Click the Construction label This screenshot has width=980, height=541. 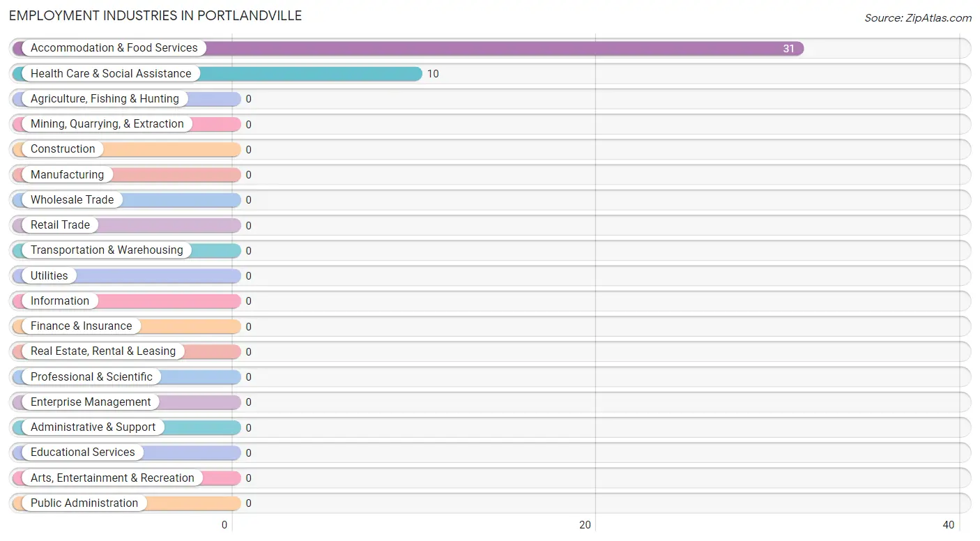(x=63, y=149)
